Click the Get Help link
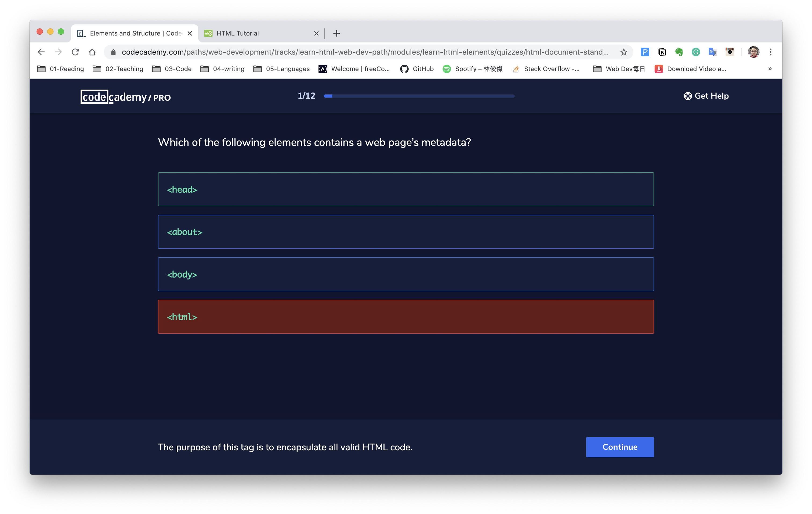This screenshot has height=514, width=812. pyautogui.click(x=706, y=96)
